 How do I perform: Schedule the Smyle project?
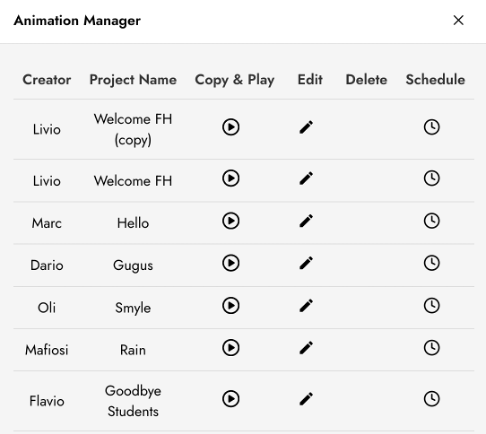[x=432, y=306]
